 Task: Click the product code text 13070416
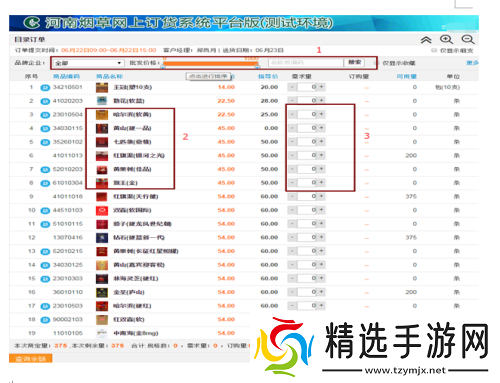coord(68,238)
